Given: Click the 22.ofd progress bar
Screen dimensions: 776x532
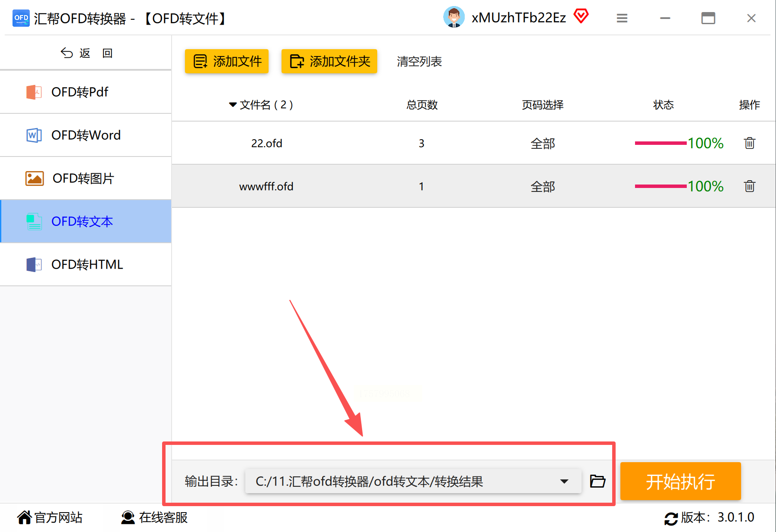Looking at the screenshot, I should click(x=660, y=143).
